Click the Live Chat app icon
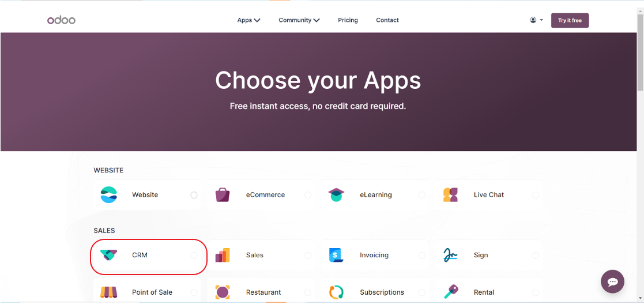The width and height of the screenshot is (644, 308). pyautogui.click(x=450, y=194)
